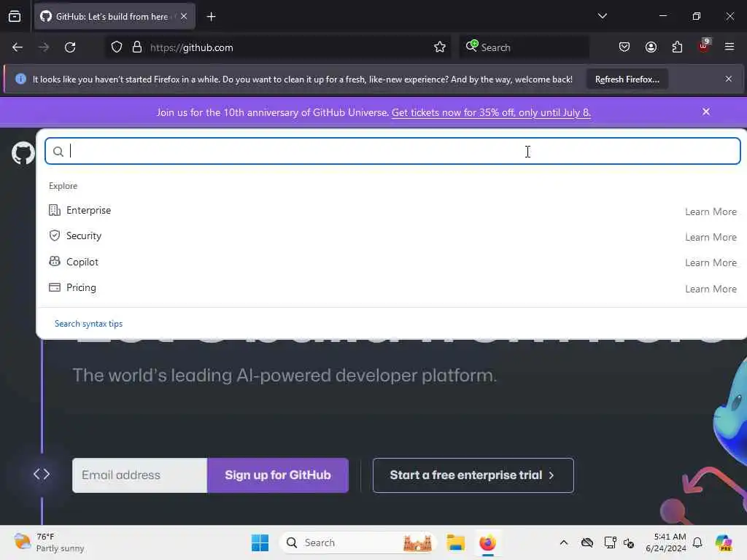
Task: Open the Firefox View icon
Action: coord(15,17)
